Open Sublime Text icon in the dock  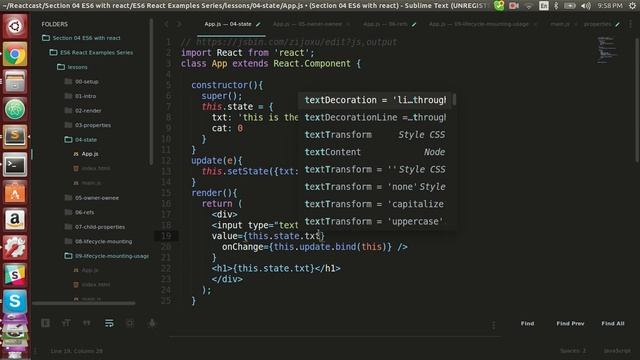15,137
